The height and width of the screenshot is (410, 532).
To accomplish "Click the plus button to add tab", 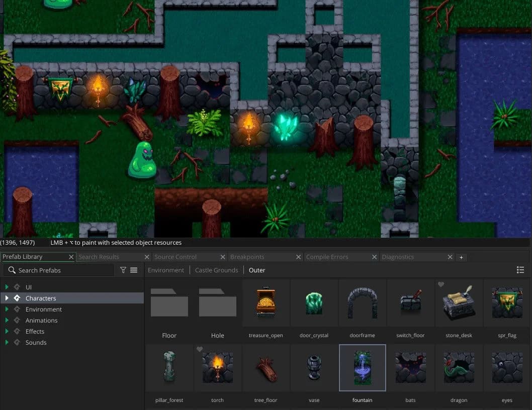I will tap(461, 257).
